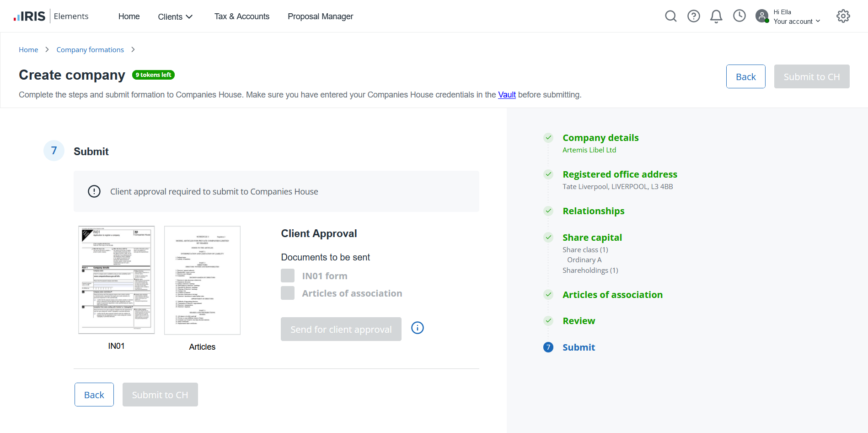Expand the Clients dropdown menu
This screenshot has height=433, width=868.
[175, 17]
